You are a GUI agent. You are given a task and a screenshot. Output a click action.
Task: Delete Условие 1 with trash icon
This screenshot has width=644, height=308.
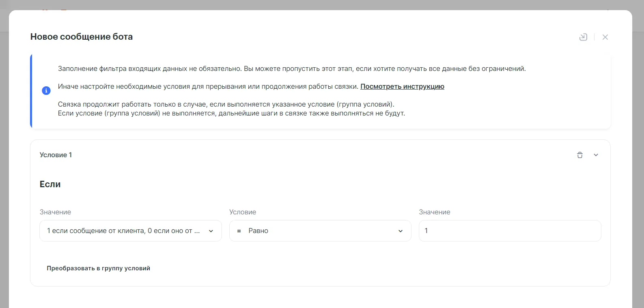[580, 155]
